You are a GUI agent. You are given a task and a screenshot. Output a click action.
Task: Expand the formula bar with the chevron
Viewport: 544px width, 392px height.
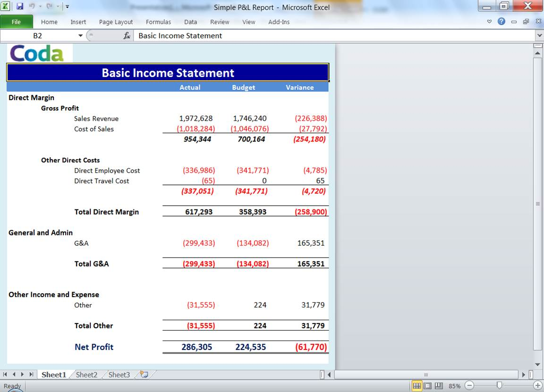click(x=539, y=35)
